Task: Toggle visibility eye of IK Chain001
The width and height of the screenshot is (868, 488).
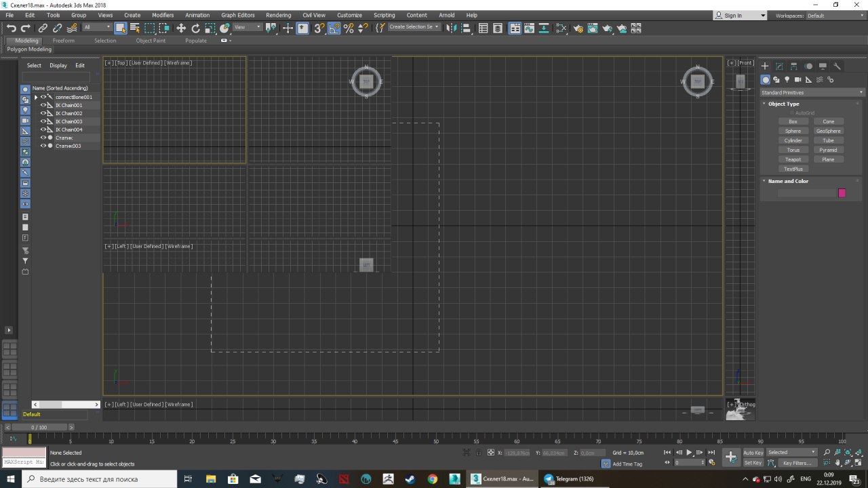Action: (43, 105)
